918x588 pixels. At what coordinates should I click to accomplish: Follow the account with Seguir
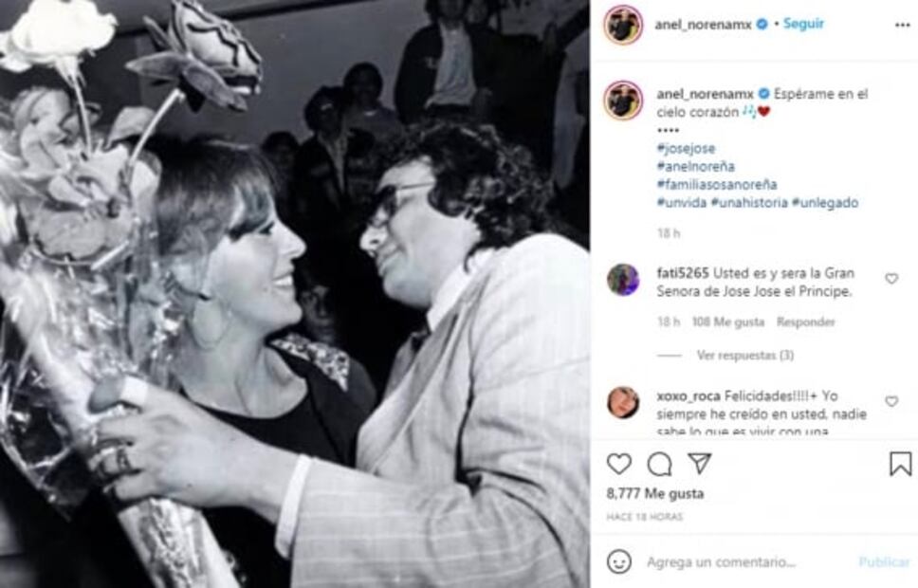[803, 25]
